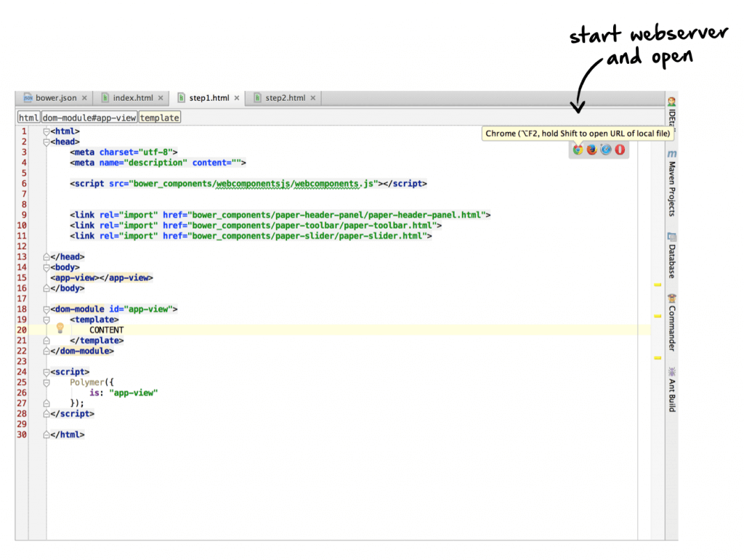Click line number 15 in the gutter
Screen dimensions: 744x560
coord(22,277)
